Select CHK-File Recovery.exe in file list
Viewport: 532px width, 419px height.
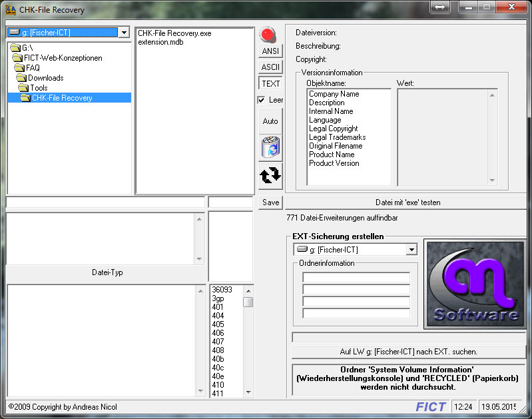[174, 33]
